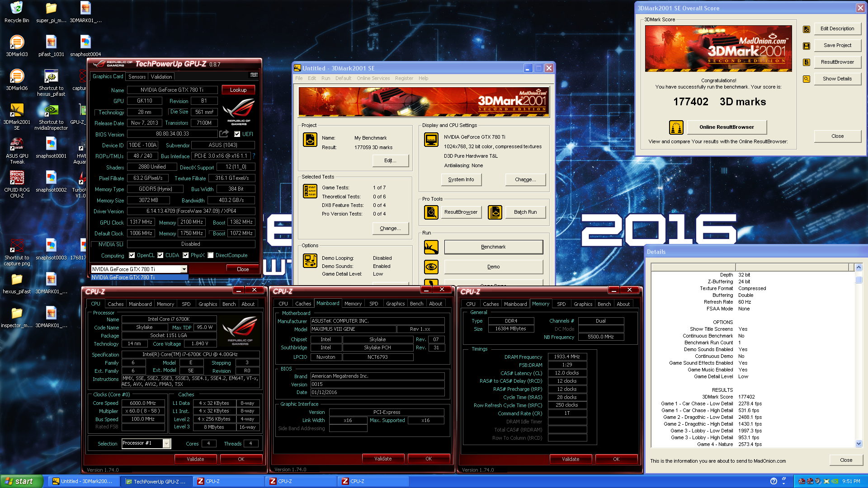
Task: Click the taskbar help question mark icon
Action: pyautogui.click(x=774, y=482)
